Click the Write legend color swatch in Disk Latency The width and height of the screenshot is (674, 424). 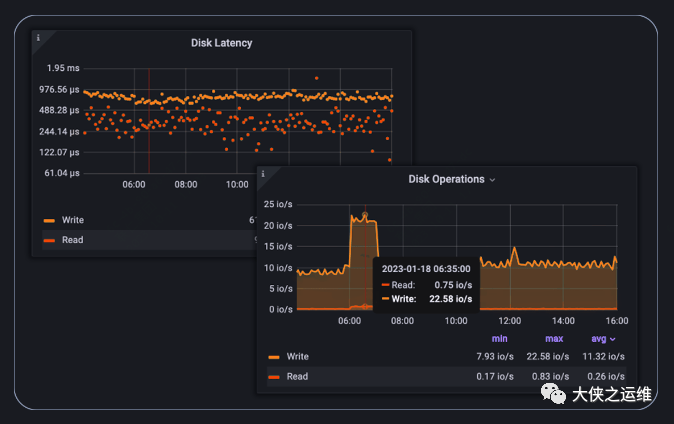coord(49,221)
